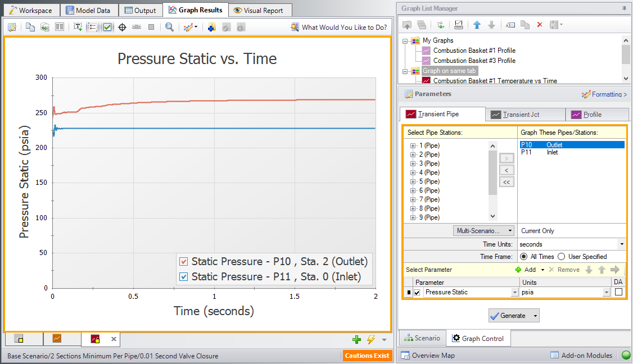Uncheck Static Pressure P10 Outlet legend checkbox
Screen dimensions: 633x364
coord(184,262)
